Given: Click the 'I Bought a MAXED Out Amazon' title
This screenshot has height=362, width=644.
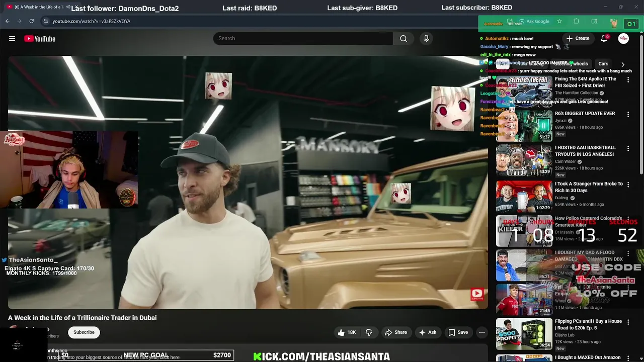Looking at the screenshot, I should coord(588,357).
